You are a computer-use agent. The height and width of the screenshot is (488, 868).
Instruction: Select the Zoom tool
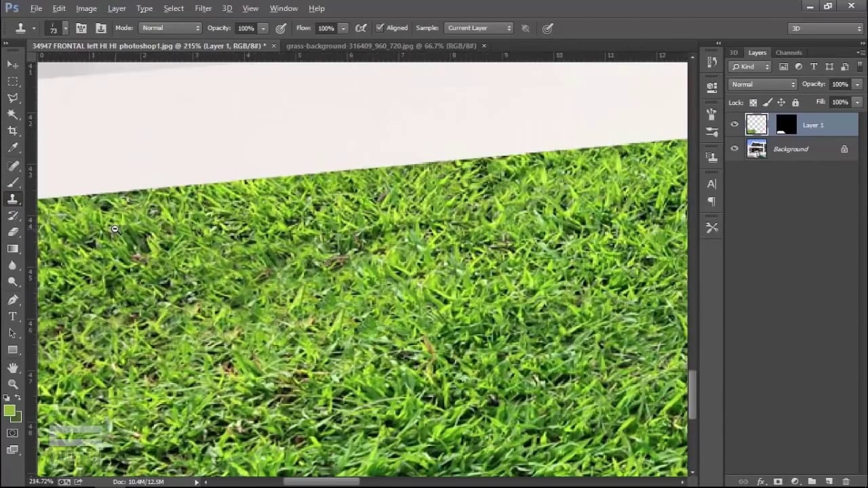(13, 384)
